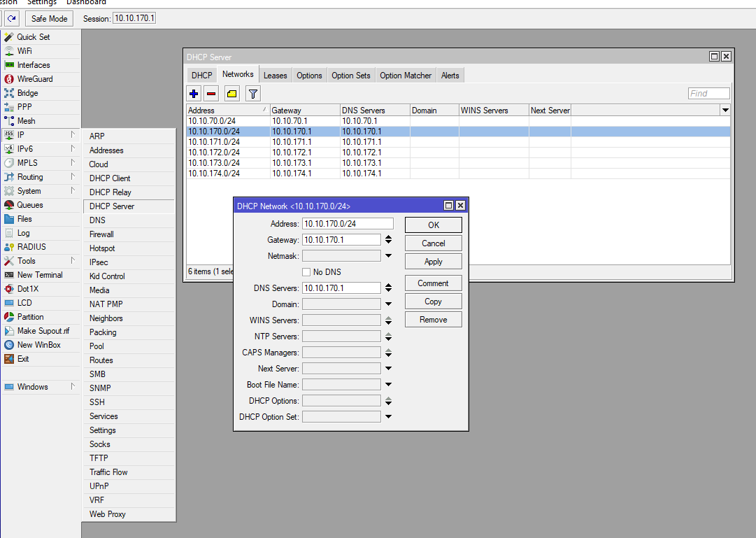Click the Copy button
This screenshot has height=538, width=756.
point(434,302)
